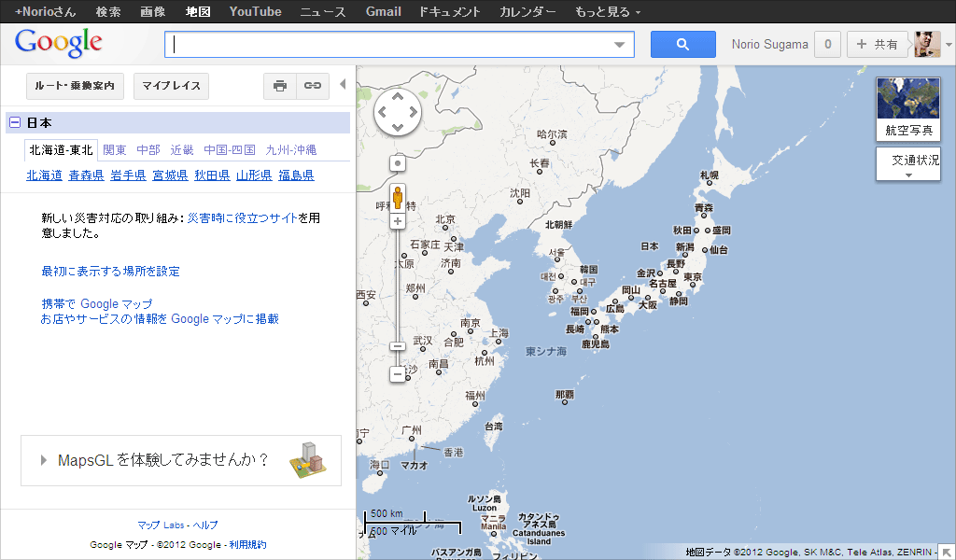956x560 pixels.
Task: Click お店やサービスの情報 listing link
Action: 160,318
